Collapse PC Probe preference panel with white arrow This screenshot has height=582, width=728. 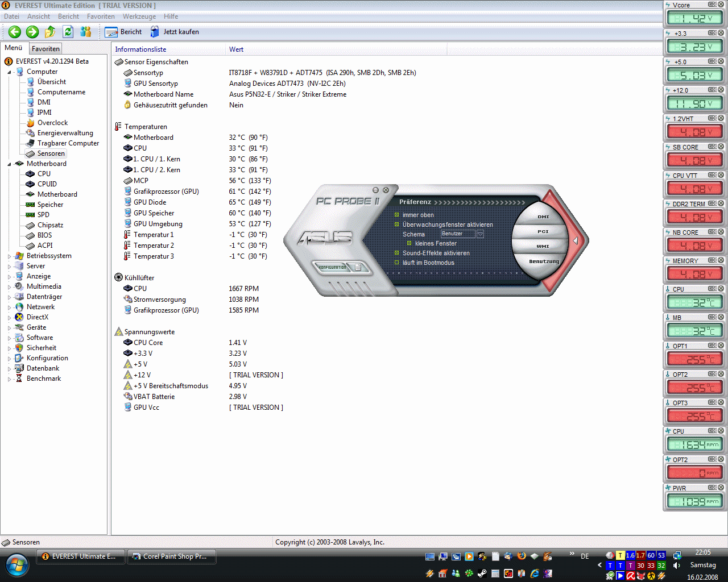(x=576, y=240)
